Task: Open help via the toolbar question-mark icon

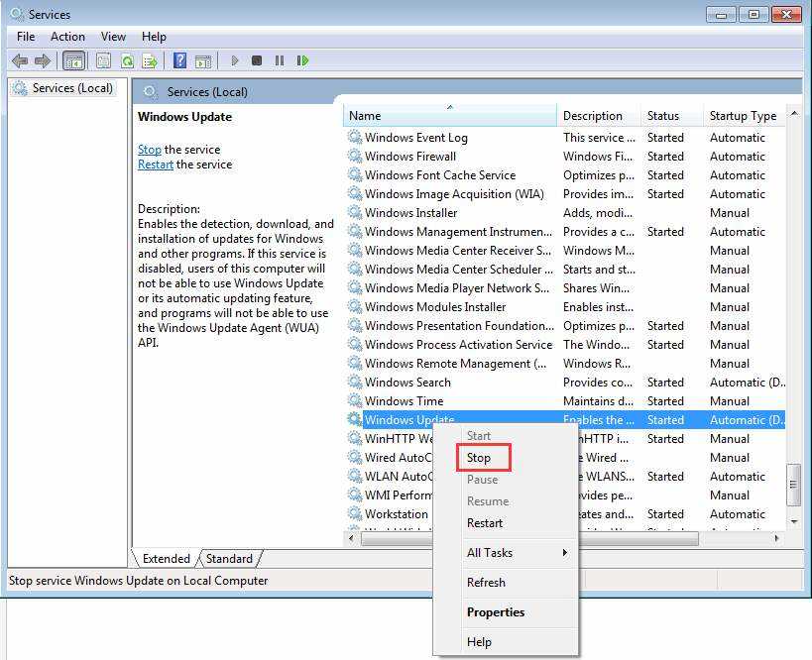Action: pos(179,60)
